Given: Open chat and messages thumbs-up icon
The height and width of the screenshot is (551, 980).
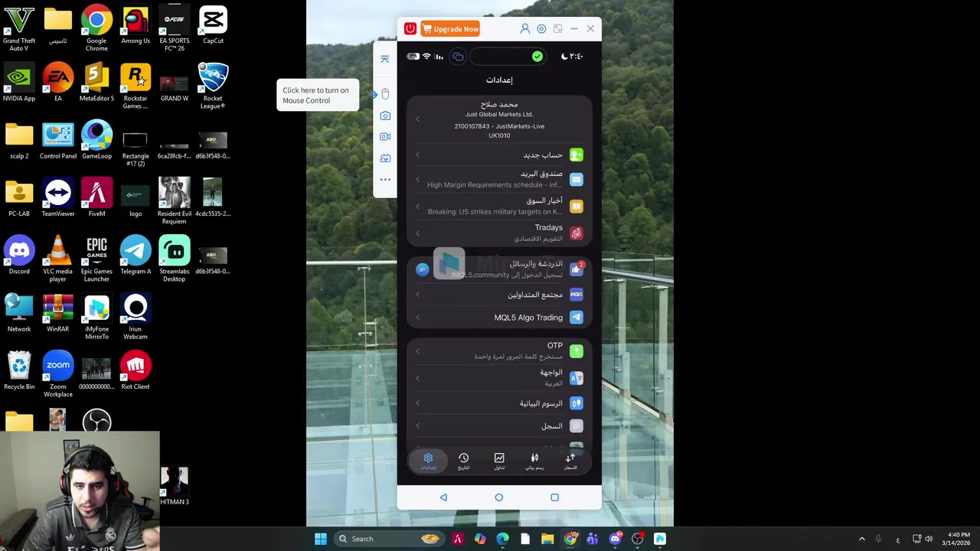Looking at the screenshot, I should [576, 269].
